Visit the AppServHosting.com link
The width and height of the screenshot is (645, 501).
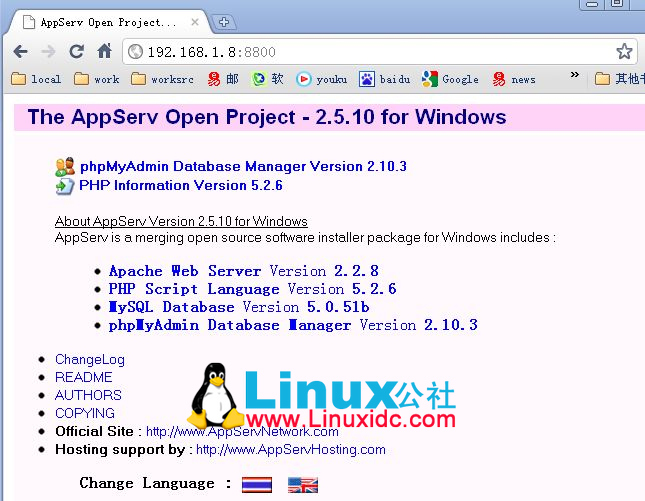click(x=291, y=450)
